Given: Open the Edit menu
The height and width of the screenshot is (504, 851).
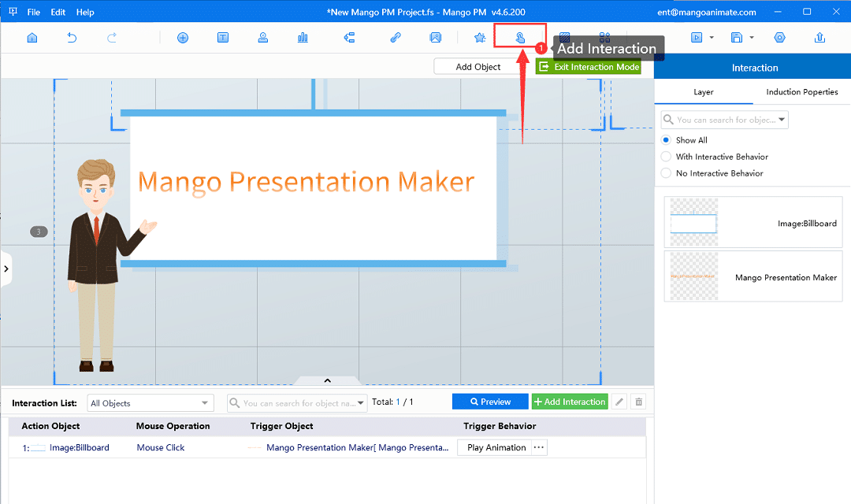Looking at the screenshot, I should [58, 12].
